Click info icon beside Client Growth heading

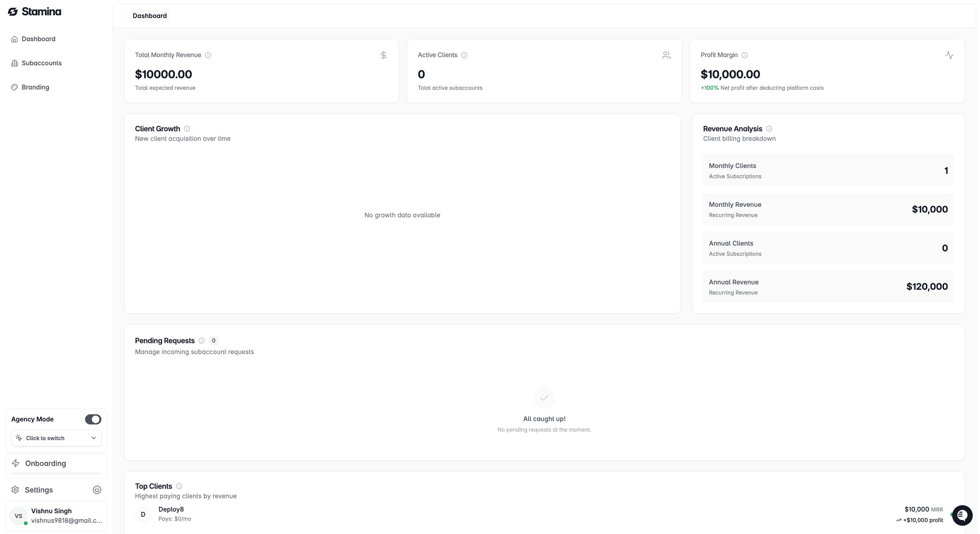pos(187,129)
